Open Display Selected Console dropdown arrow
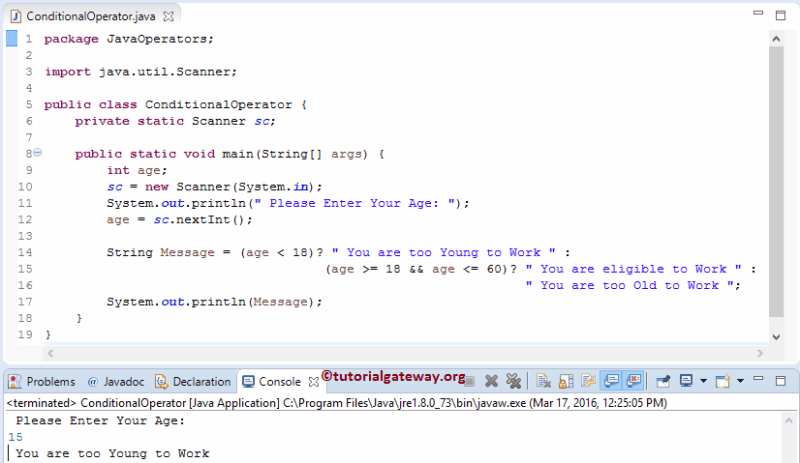Viewport: 800px width, 463px height. click(x=703, y=381)
